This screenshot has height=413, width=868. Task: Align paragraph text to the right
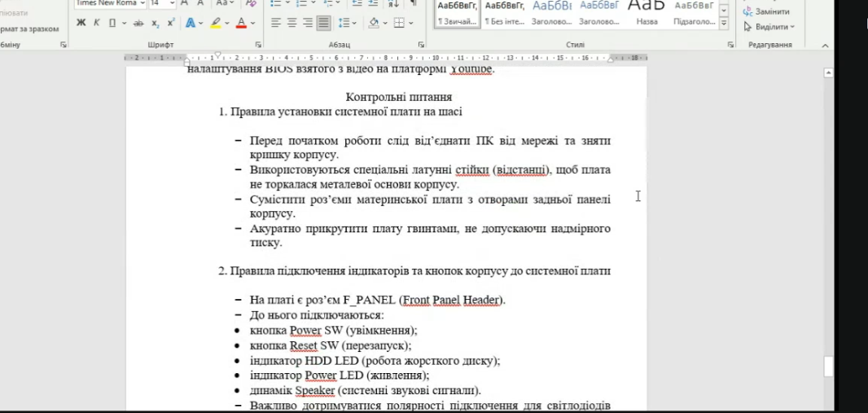coord(308,23)
